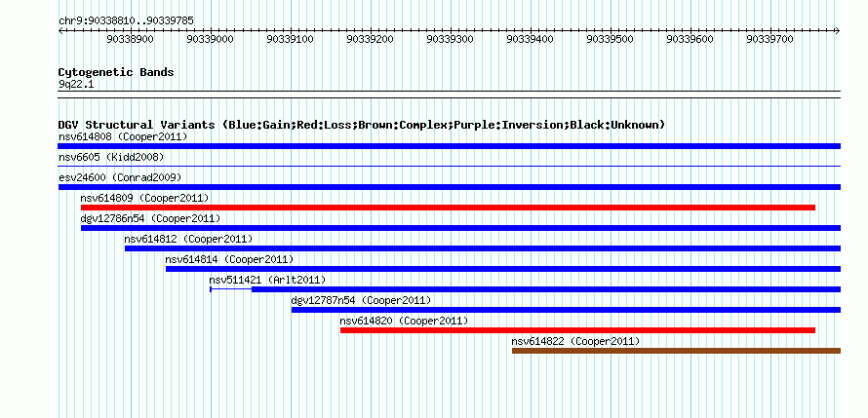
Task: Select the esv24600 blue gain bar
Action: click(x=449, y=187)
